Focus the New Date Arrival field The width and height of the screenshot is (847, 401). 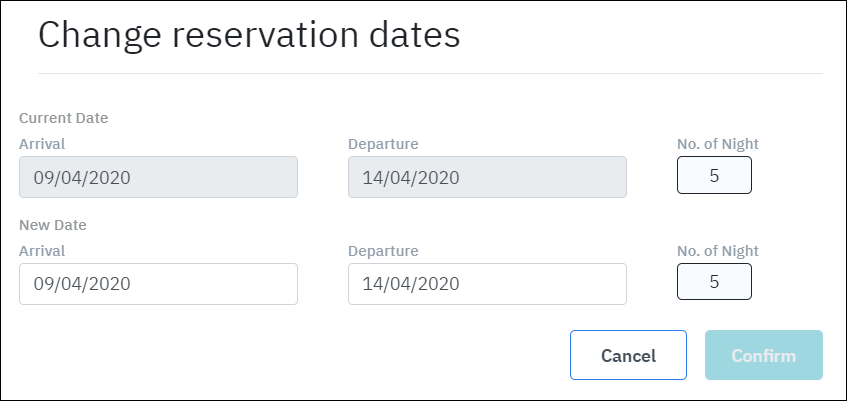click(x=158, y=284)
